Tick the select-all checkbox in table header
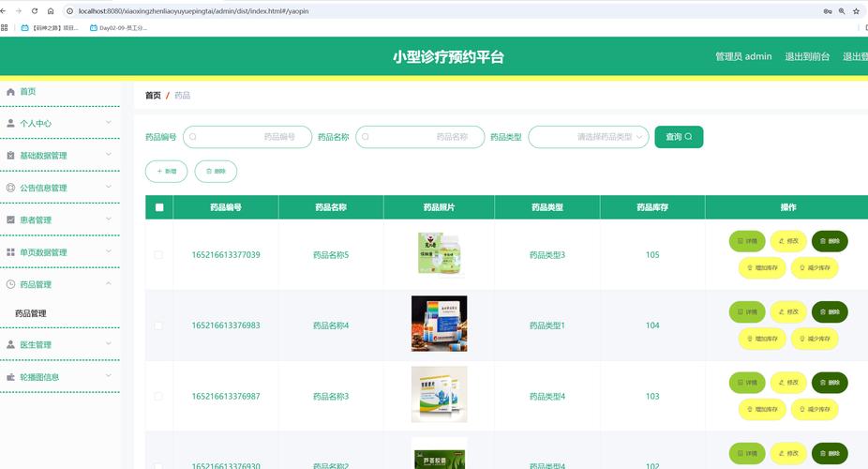Viewport: 868px width, 469px height. click(x=159, y=207)
